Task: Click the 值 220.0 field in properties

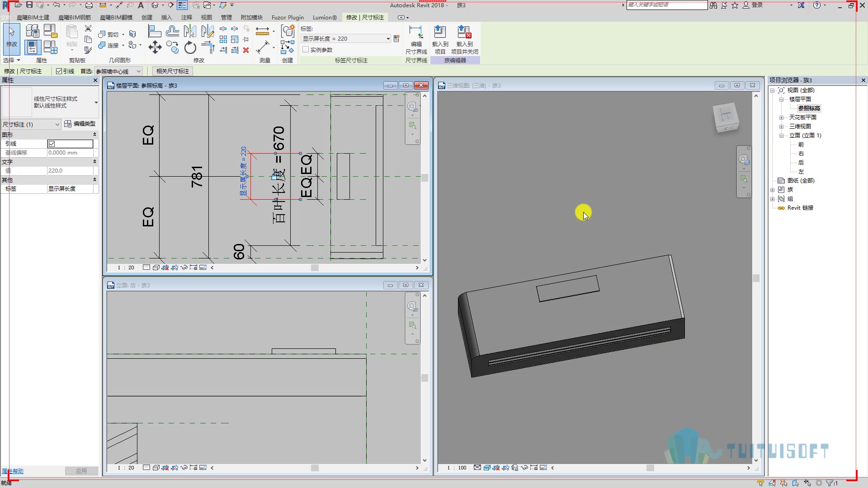Action: (x=70, y=171)
